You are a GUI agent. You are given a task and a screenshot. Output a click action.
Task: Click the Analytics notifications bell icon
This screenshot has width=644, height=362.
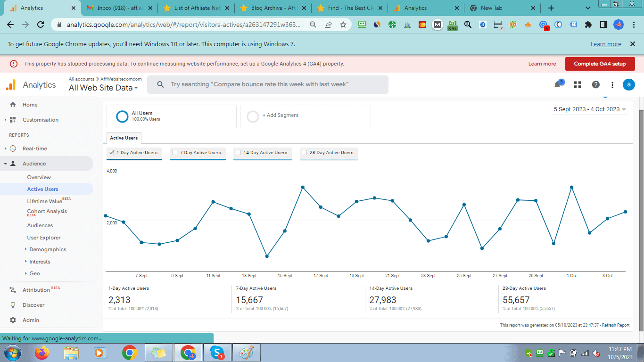tap(557, 85)
